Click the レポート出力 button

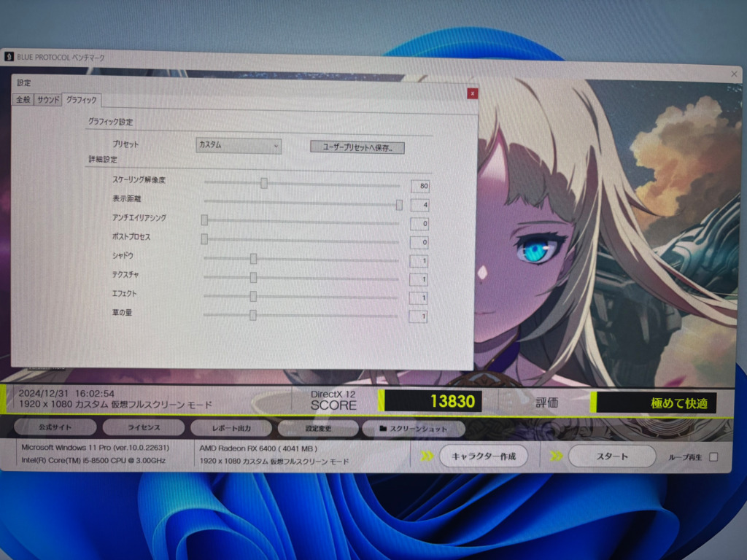coord(231,428)
